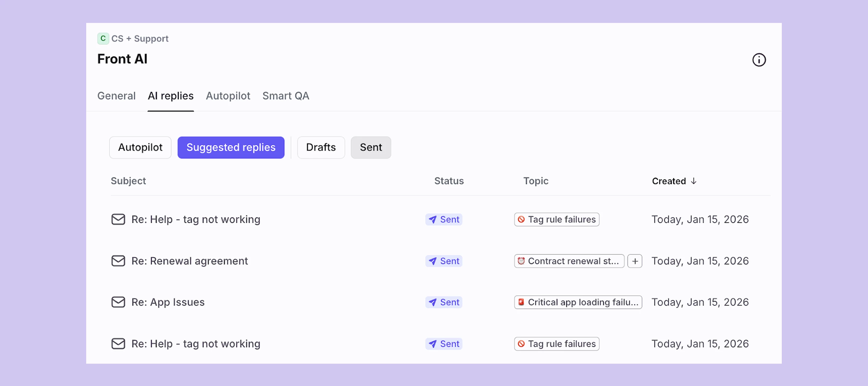Image resolution: width=868 pixels, height=386 pixels.
Task: Click the Suggested replies filter button
Action: click(x=231, y=147)
